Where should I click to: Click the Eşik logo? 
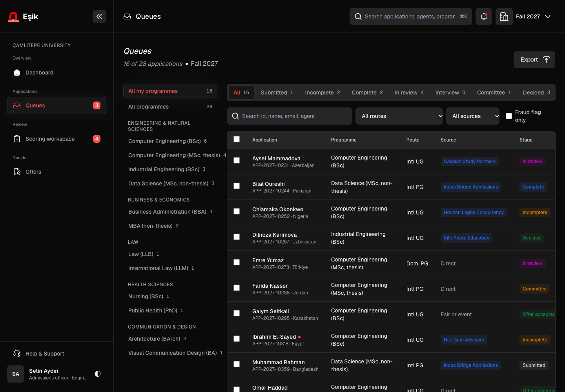(x=23, y=16)
